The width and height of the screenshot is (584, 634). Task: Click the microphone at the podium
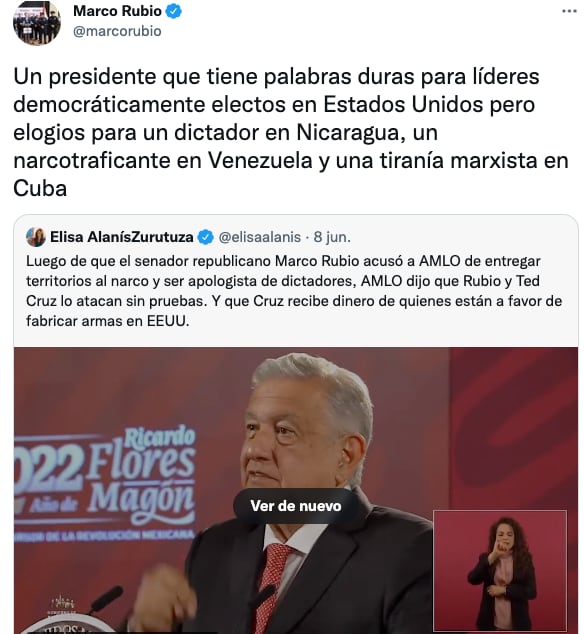tap(103, 598)
